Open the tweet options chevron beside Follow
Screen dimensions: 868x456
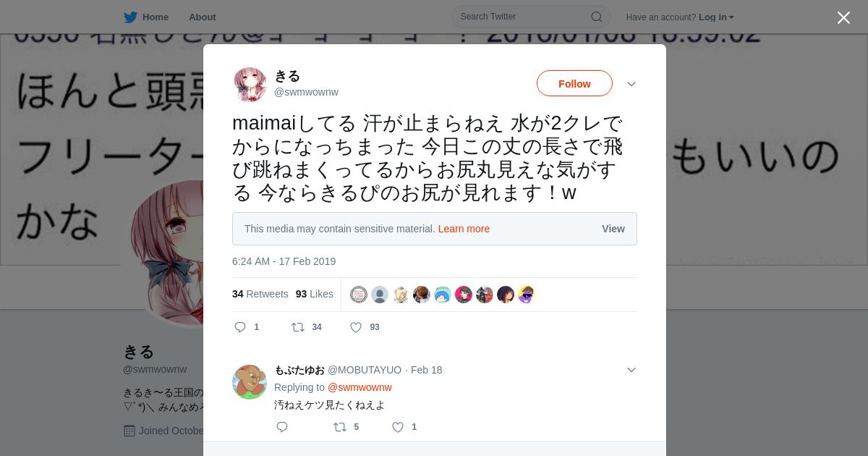631,84
